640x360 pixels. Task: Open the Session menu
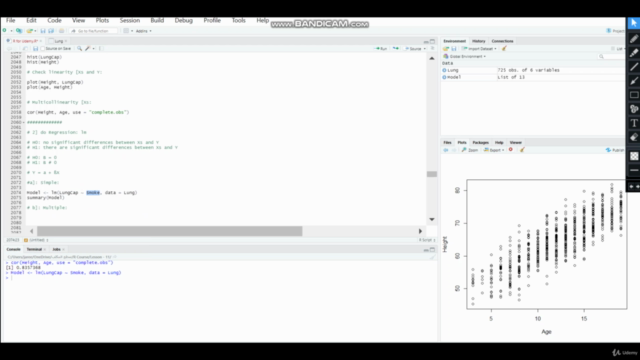[130, 20]
